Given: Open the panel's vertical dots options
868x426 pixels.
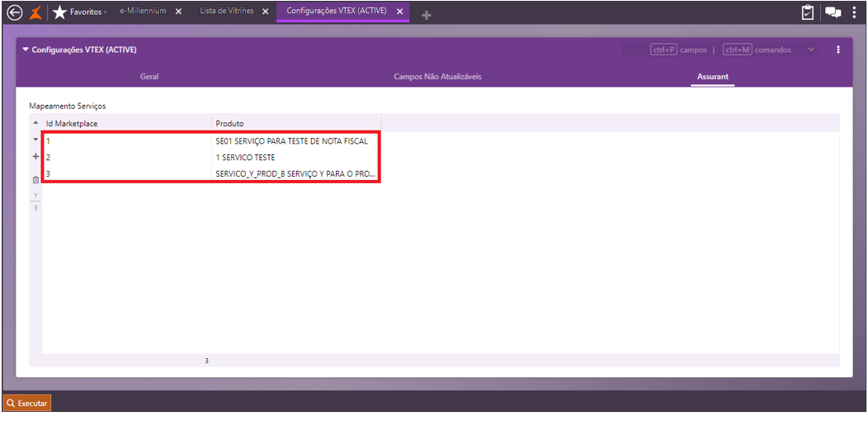Looking at the screenshot, I should click(838, 50).
